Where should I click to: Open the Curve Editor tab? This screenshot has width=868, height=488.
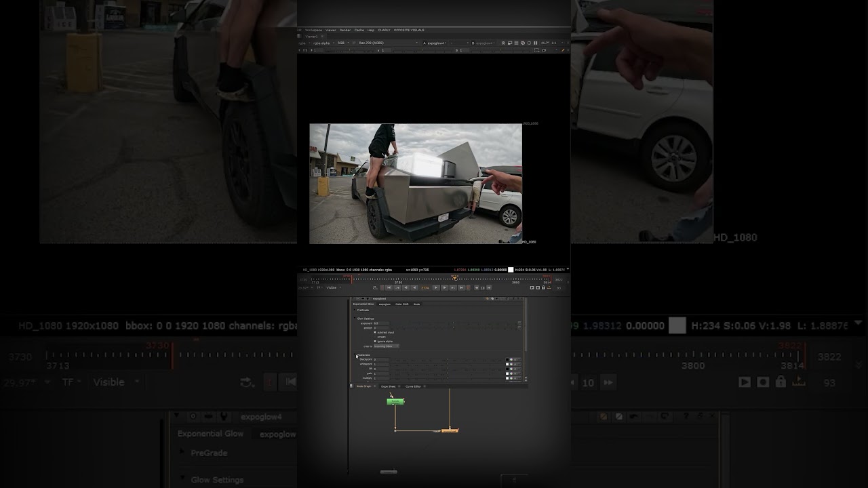[x=413, y=386]
